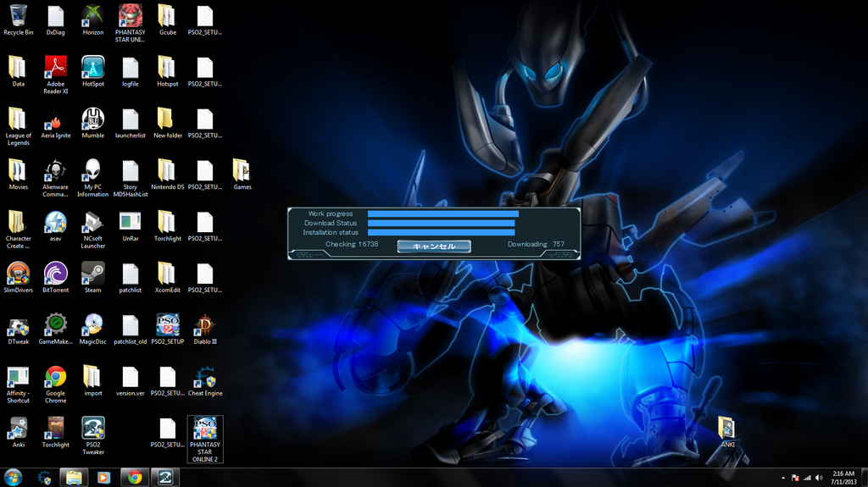Select the launcherlist file
Viewport: 868px width, 487px height.
tap(130, 124)
